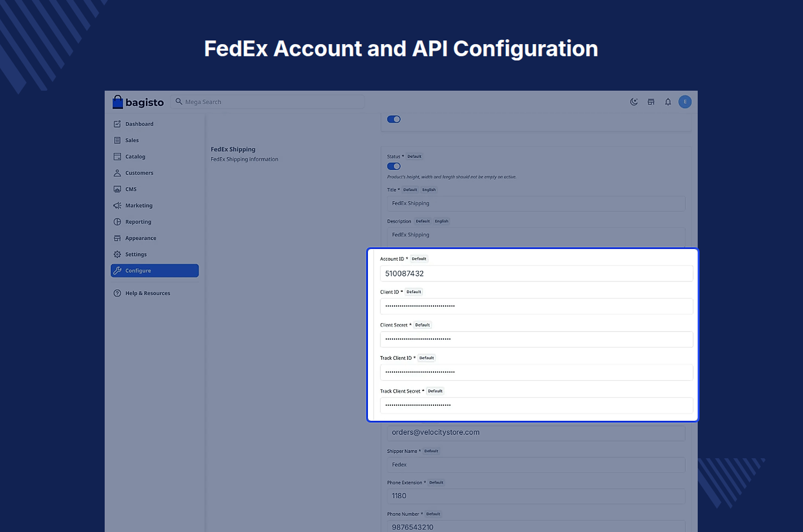This screenshot has height=532, width=803.
Task: Click the Mega Search magnifier icon
Action: click(179, 102)
